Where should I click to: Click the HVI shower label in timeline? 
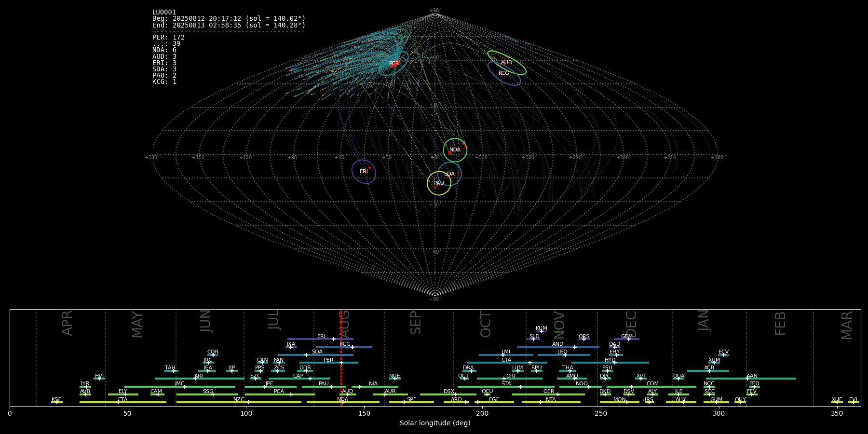[99, 376]
